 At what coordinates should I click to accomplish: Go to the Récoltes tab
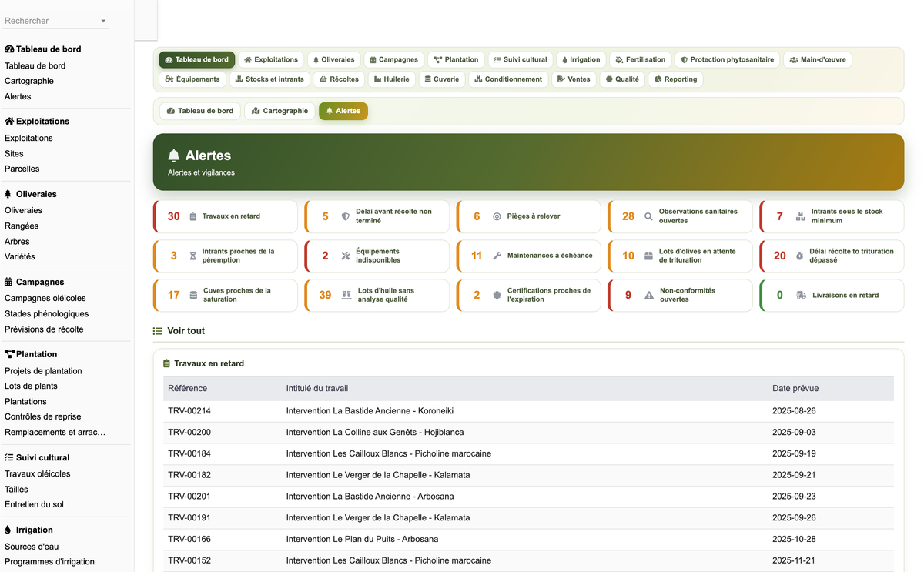coord(339,79)
